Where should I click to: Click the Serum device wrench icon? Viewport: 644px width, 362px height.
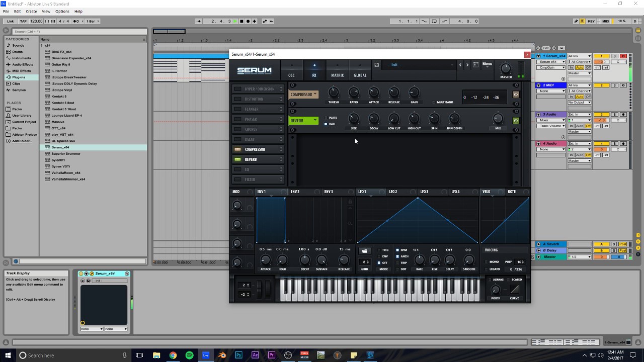click(92, 274)
